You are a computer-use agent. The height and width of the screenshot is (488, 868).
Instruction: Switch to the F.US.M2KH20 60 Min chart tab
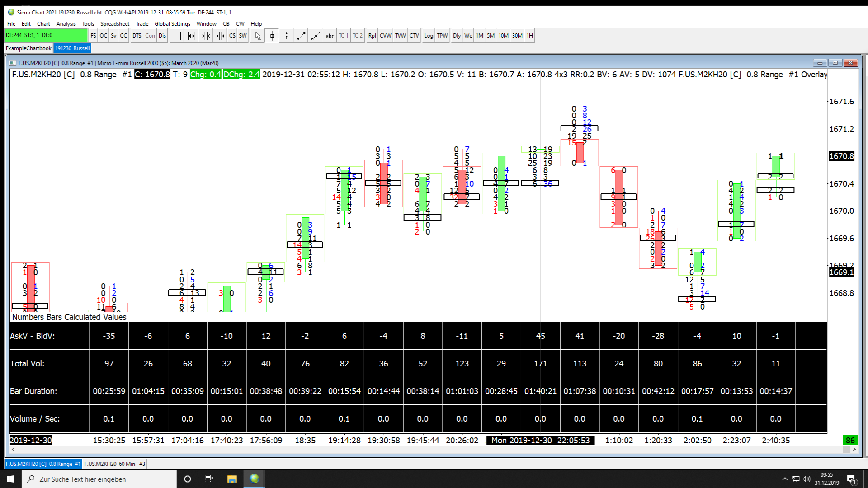[115, 464]
